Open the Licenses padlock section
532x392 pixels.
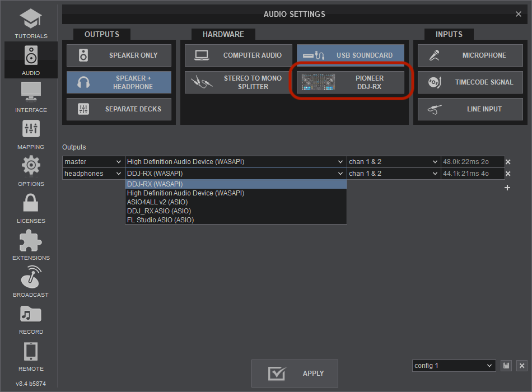click(31, 208)
